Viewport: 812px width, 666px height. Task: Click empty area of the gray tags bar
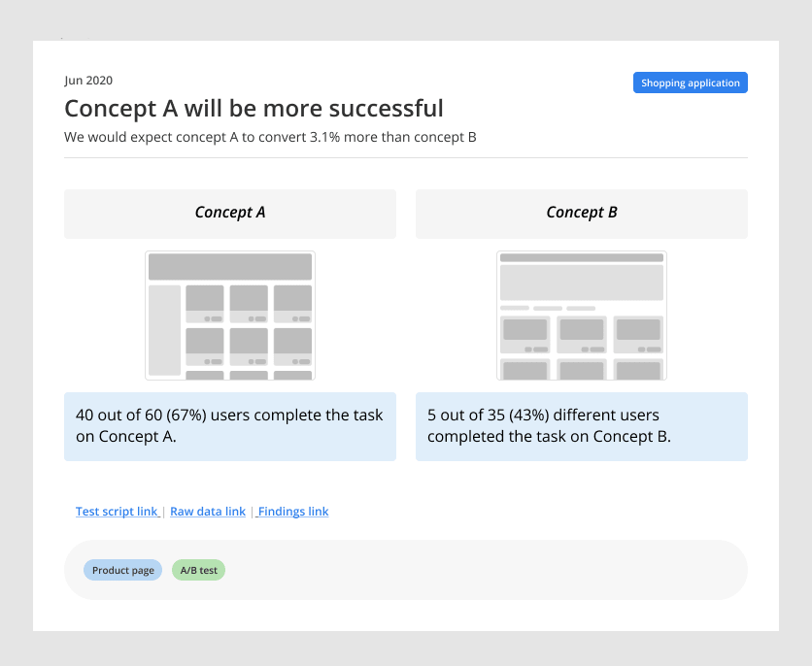tap(486, 570)
